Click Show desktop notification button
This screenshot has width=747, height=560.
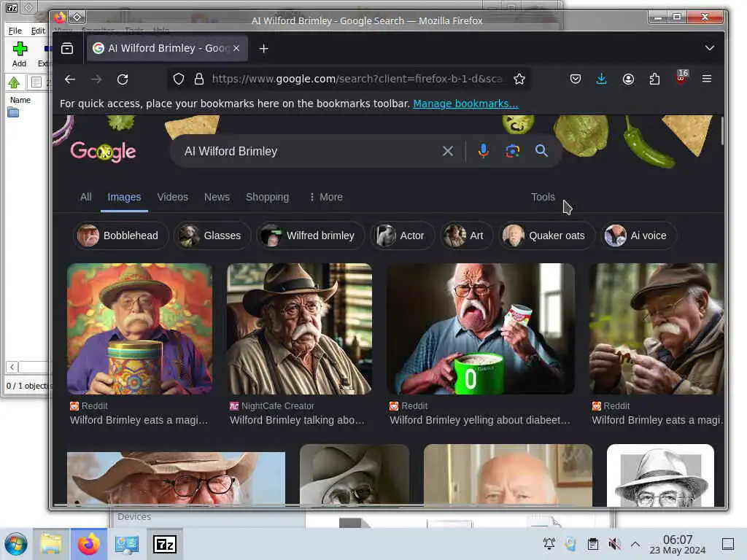[x=728, y=544]
